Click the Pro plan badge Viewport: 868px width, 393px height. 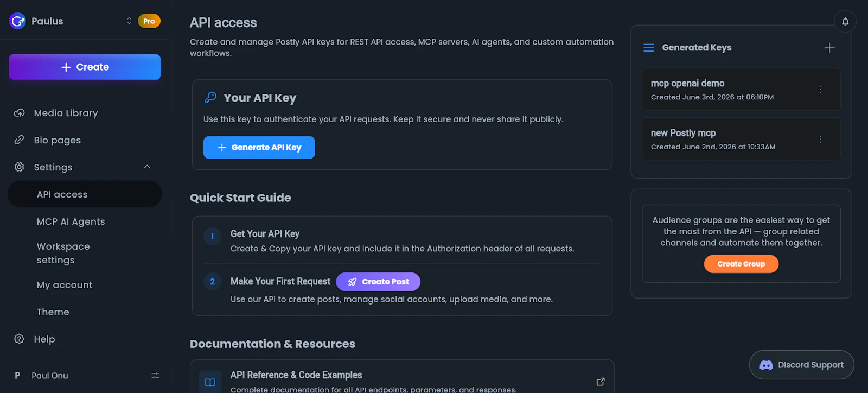tap(149, 21)
